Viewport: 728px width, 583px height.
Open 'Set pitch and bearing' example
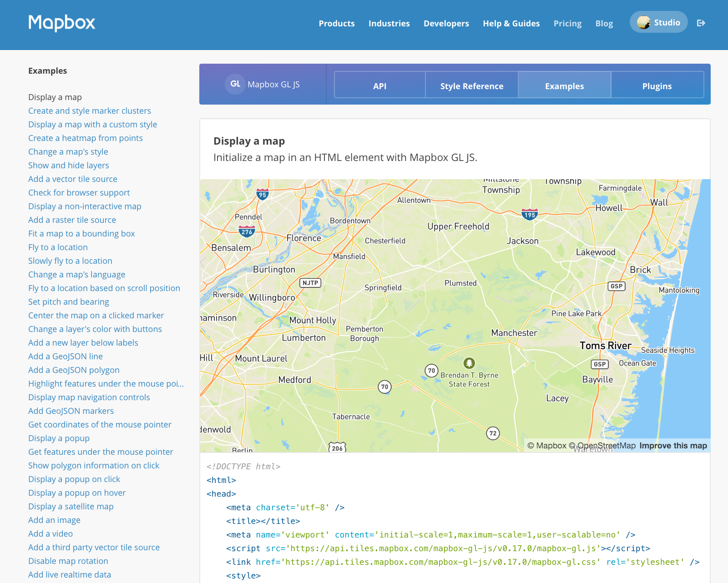click(x=69, y=302)
